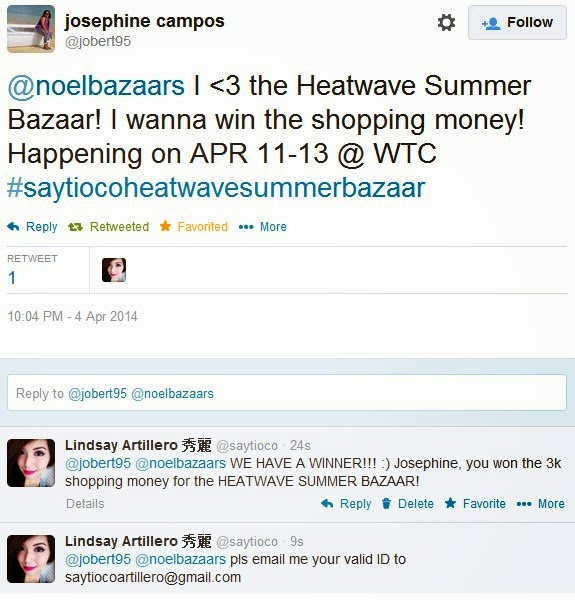Open the retweet count number
The image size is (575, 600).
point(12,277)
